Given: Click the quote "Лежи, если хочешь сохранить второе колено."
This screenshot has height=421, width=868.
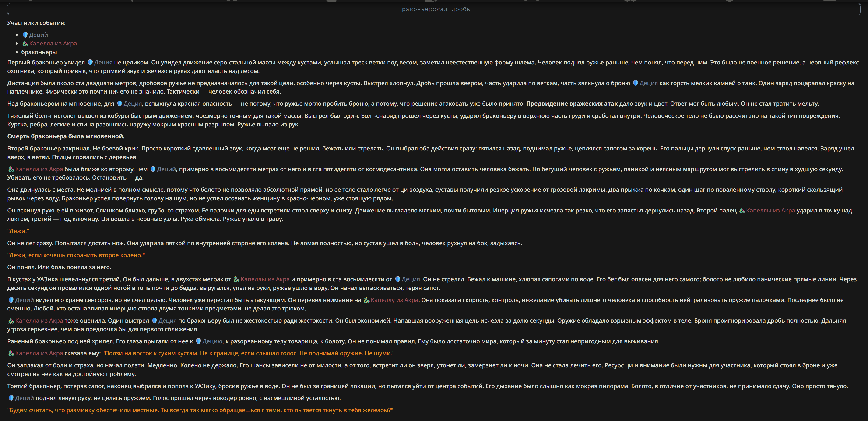Looking at the screenshot, I should (76, 255).
